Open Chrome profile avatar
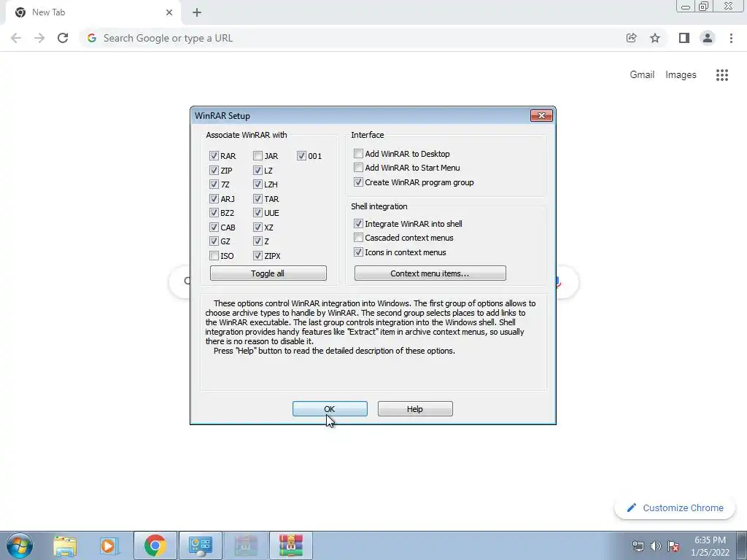The height and width of the screenshot is (560, 747). point(708,38)
